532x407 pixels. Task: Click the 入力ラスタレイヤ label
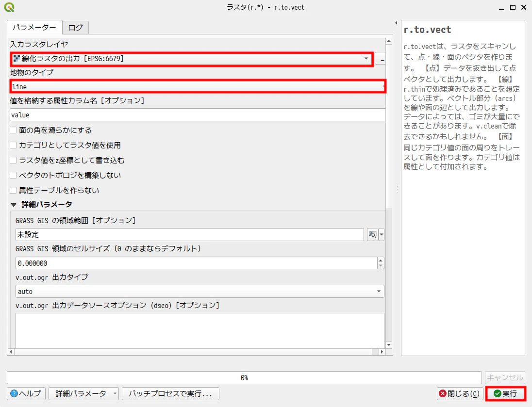click(39, 44)
